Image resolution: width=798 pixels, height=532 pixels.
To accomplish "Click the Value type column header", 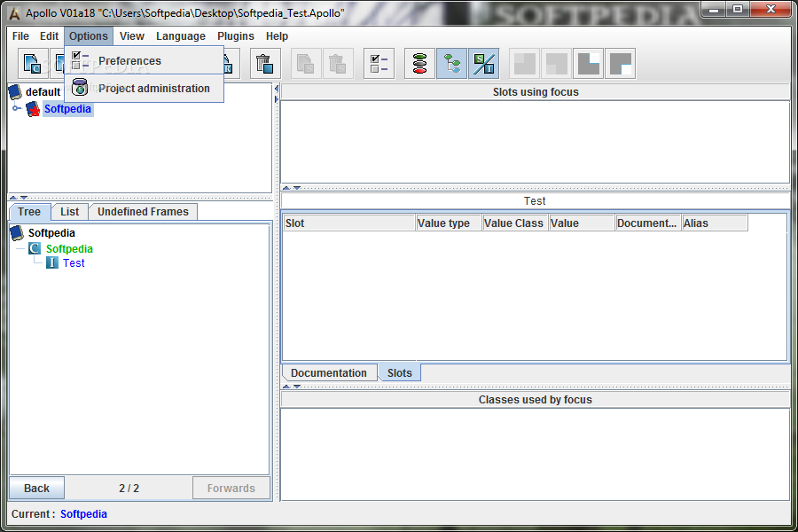I will [449, 223].
